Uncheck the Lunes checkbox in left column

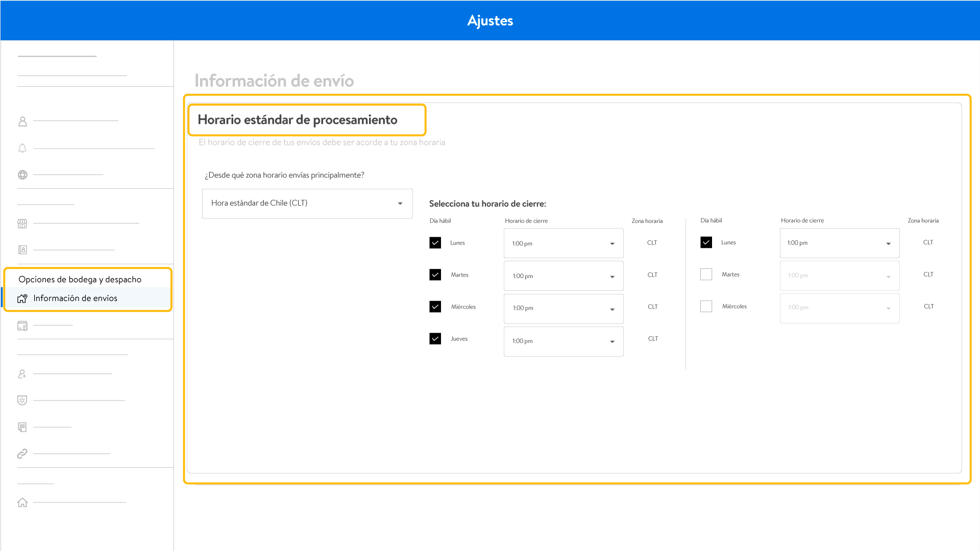point(435,243)
